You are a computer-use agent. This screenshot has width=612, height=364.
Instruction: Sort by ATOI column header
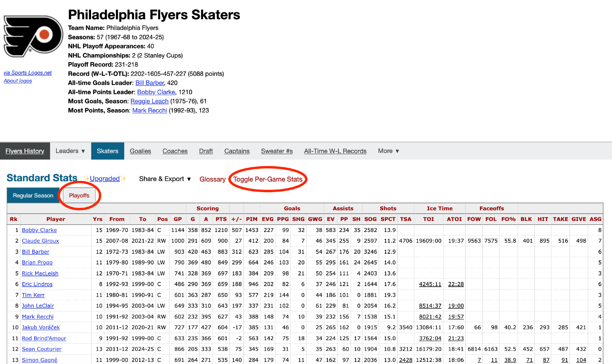coord(454,219)
